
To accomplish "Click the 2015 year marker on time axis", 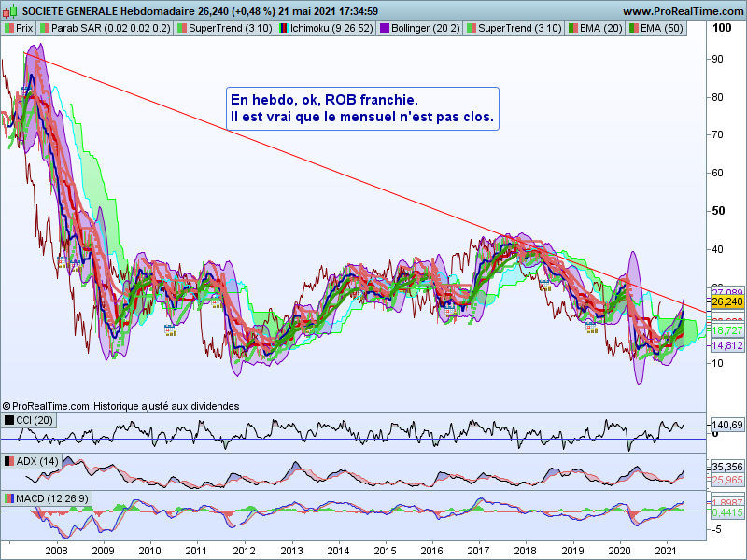I will 386,551.
